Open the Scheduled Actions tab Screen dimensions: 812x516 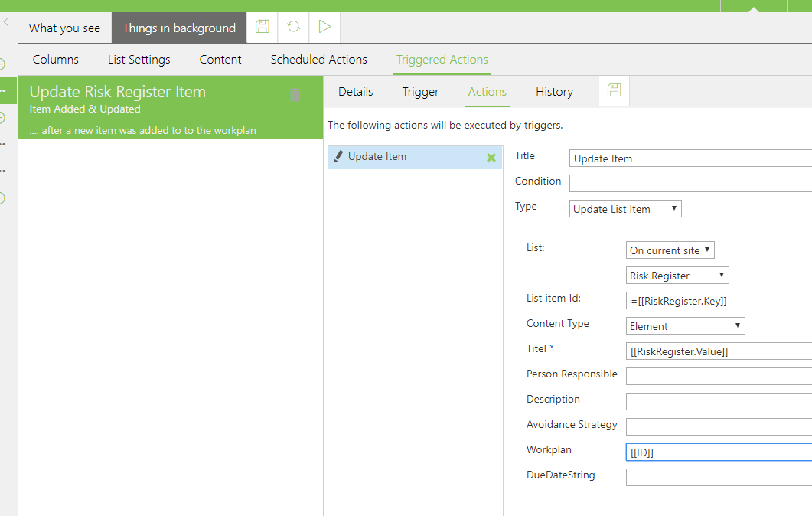pos(318,60)
